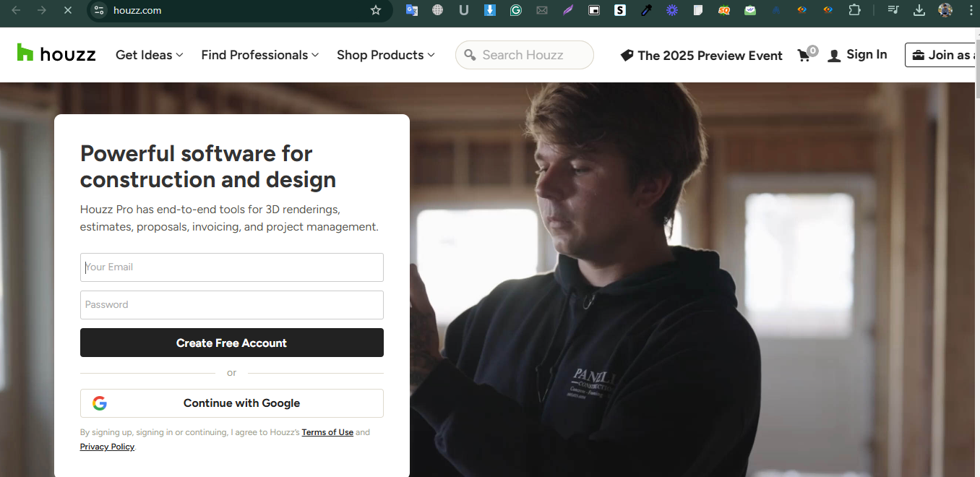Click the Search Houzz box
The image size is (980, 477).
[525, 55]
